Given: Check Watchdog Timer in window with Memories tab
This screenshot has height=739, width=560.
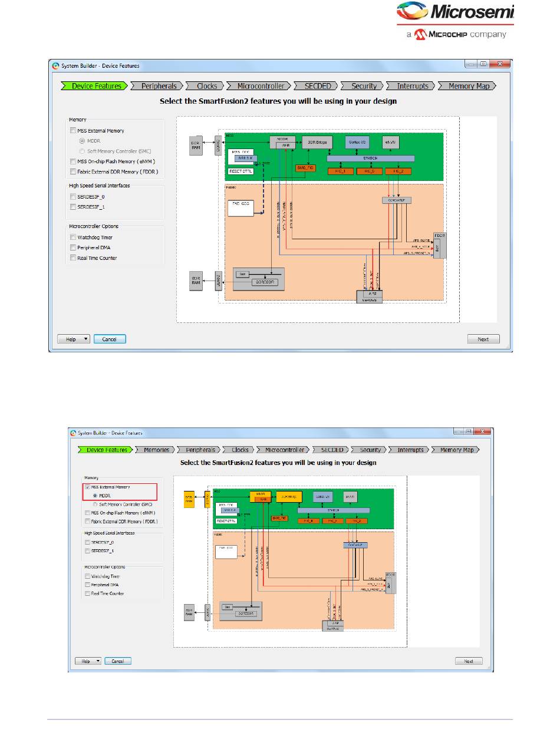Looking at the screenshot, I should (x=88, y=576).
